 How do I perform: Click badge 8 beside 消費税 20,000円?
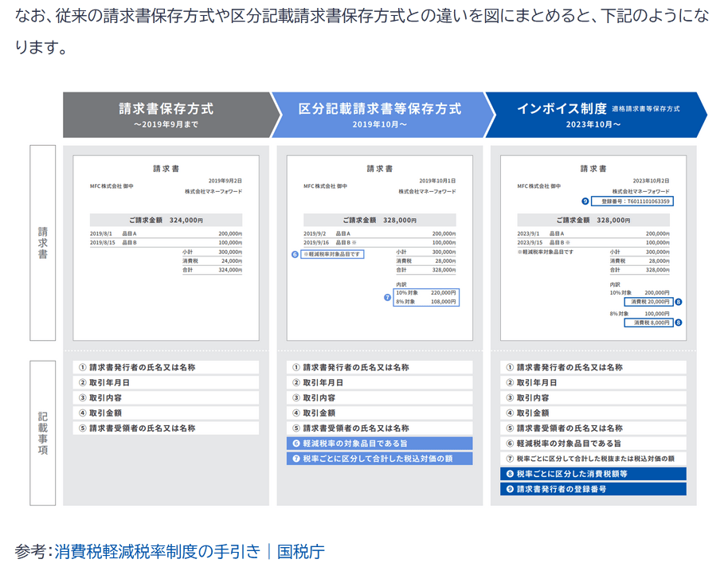679,302
